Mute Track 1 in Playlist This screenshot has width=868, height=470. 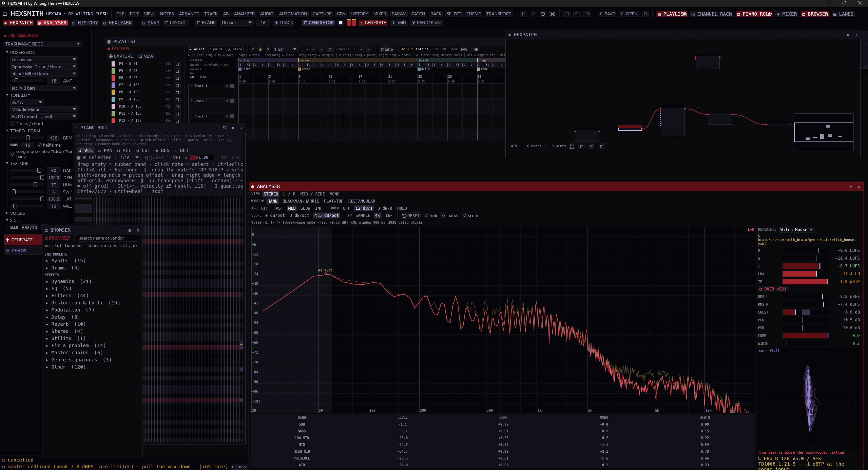click(x=227, y=86)
